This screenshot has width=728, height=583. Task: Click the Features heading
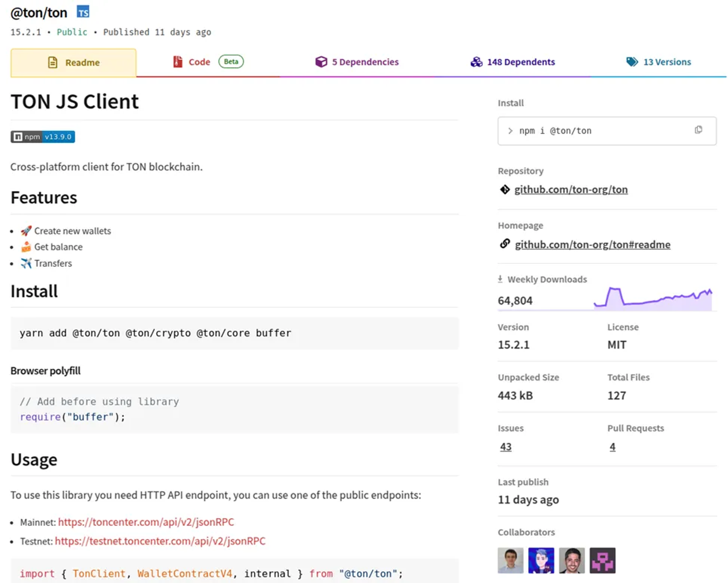[44, 198]
